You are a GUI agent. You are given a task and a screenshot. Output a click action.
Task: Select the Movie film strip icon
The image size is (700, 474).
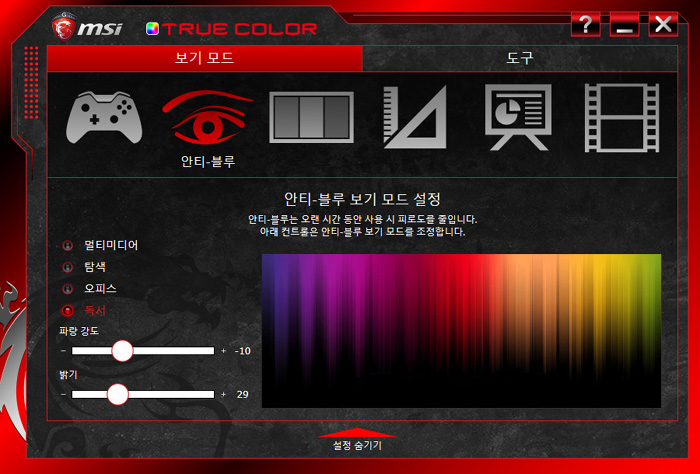(622, 118)
